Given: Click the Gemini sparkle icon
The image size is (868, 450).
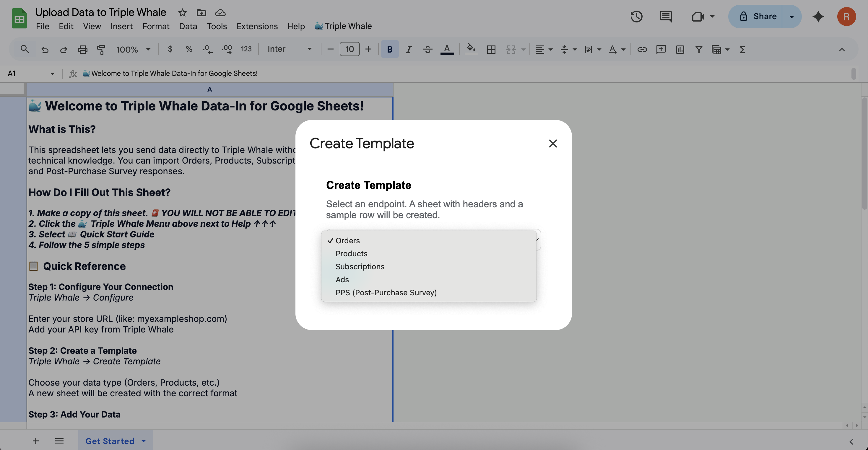Looking at the screenshot, I should coord(818,17).
